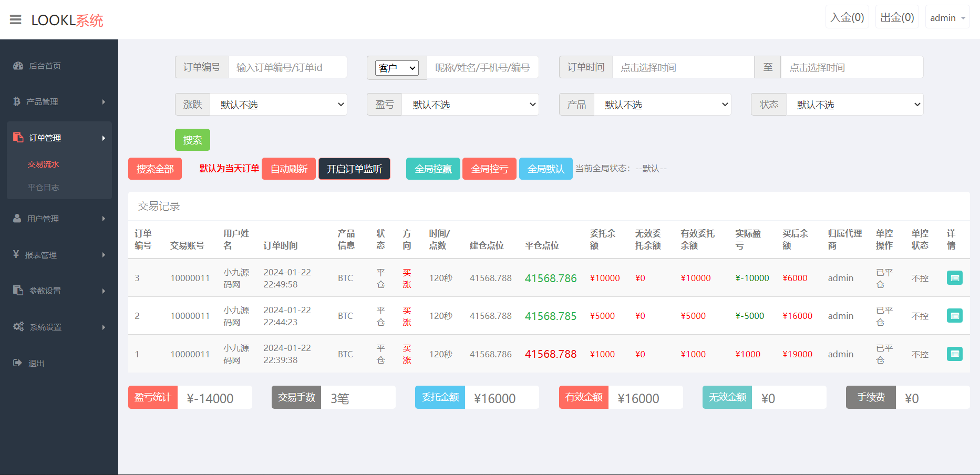Screen dimensions: 980x475
Task: Go to 后台首页 in the sidebar
Action: [45, 66]
